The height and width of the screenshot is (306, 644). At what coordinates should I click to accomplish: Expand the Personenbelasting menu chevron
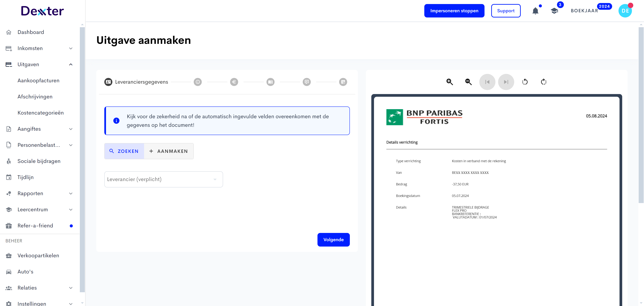tap(71, 145)
